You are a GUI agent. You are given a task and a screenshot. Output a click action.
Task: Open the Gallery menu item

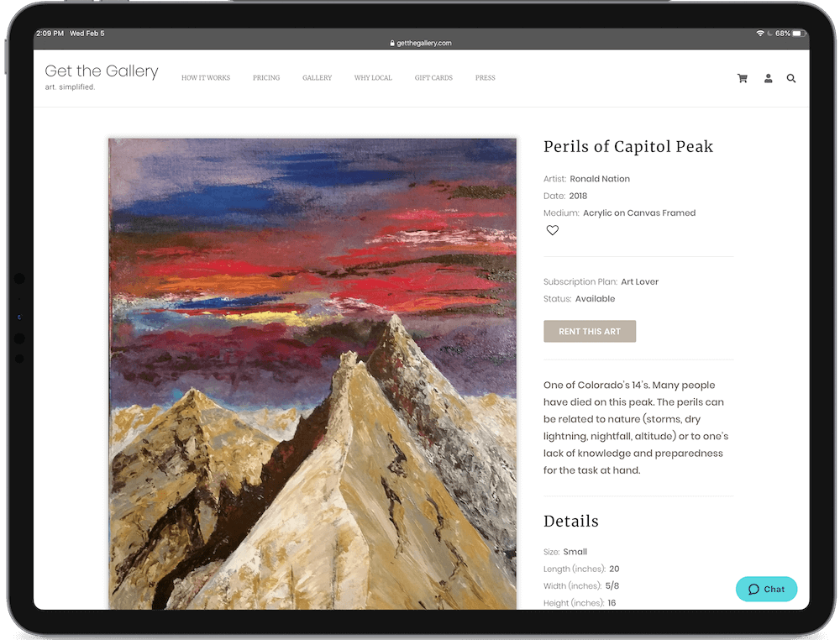(318, 78)
